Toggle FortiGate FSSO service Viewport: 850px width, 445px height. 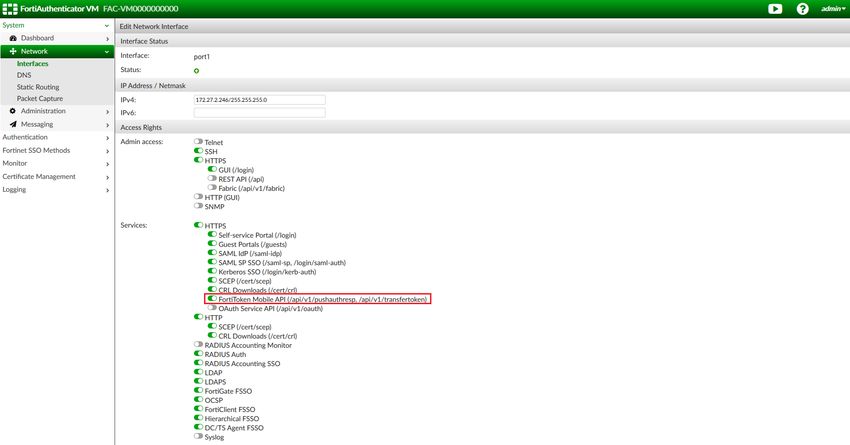(x=198, y=390)
